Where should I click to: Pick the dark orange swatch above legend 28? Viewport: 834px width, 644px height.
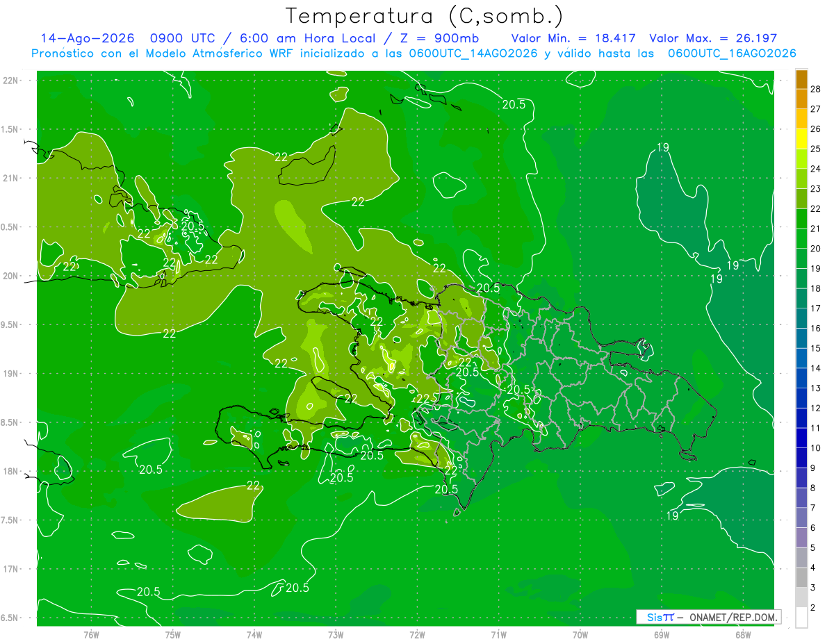click(x=801, y=79)
